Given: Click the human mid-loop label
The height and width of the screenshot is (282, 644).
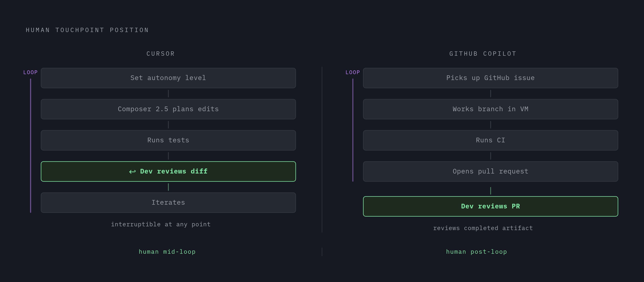Looking at the screenshot, I should 167,252.
